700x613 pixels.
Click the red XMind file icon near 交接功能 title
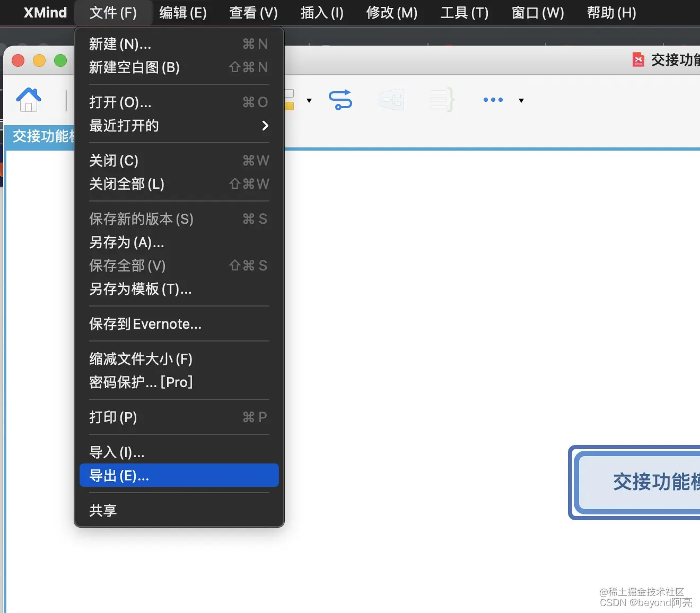click(638, 60)
